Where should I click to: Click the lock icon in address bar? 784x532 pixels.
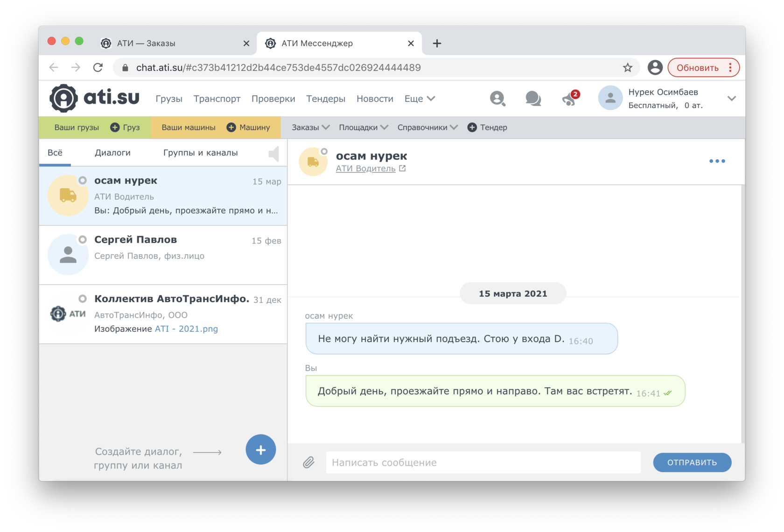coord(125,68)
